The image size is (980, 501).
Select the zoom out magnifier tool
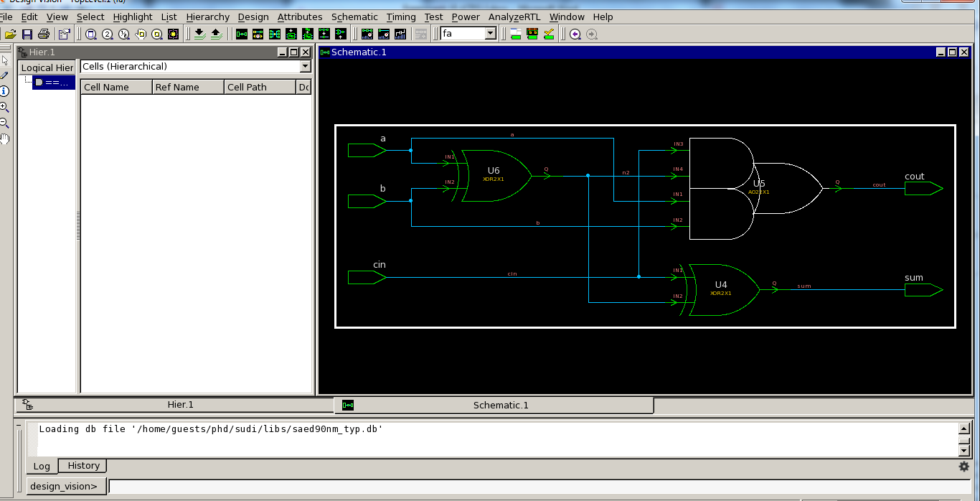click(4, 123)
